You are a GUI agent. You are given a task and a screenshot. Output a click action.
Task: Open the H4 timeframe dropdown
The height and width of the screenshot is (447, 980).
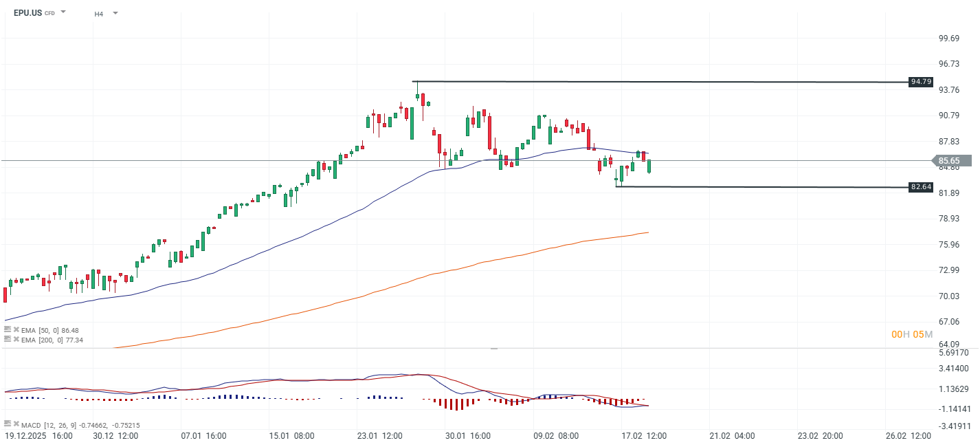[115, 12]
